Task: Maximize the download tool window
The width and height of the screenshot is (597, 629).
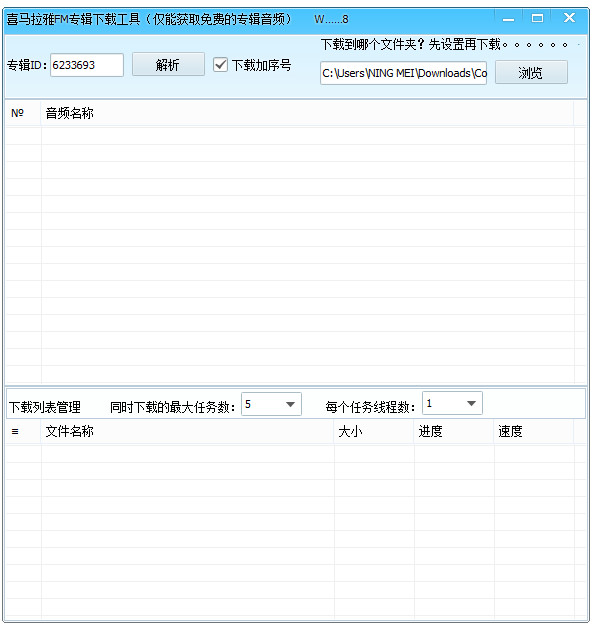Action: (x=537, y=18)
